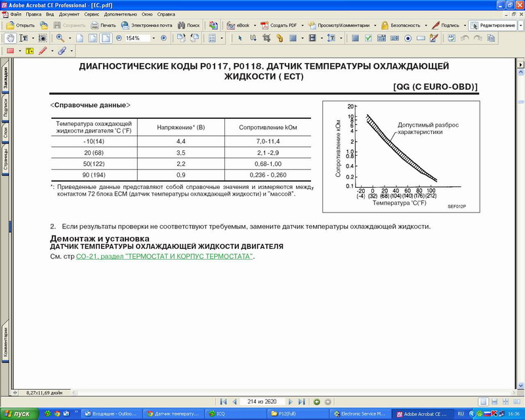Expand the Просмотр\Комментарии dropdown arrow

(x=375, y=26)
